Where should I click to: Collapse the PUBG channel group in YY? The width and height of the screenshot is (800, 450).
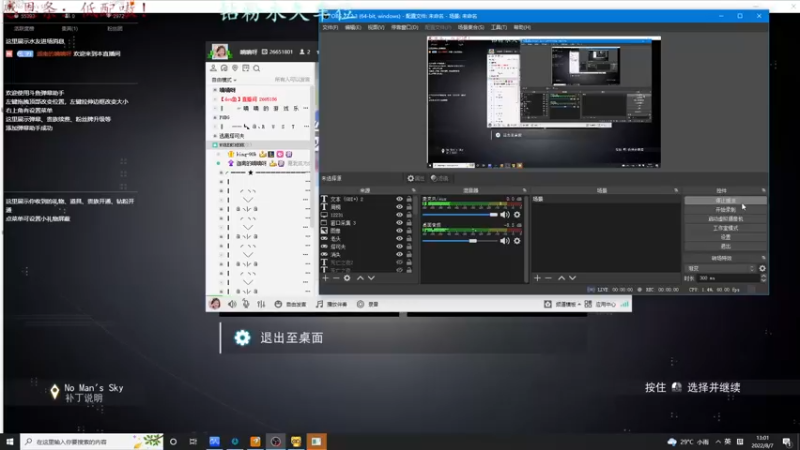(215, 117)
